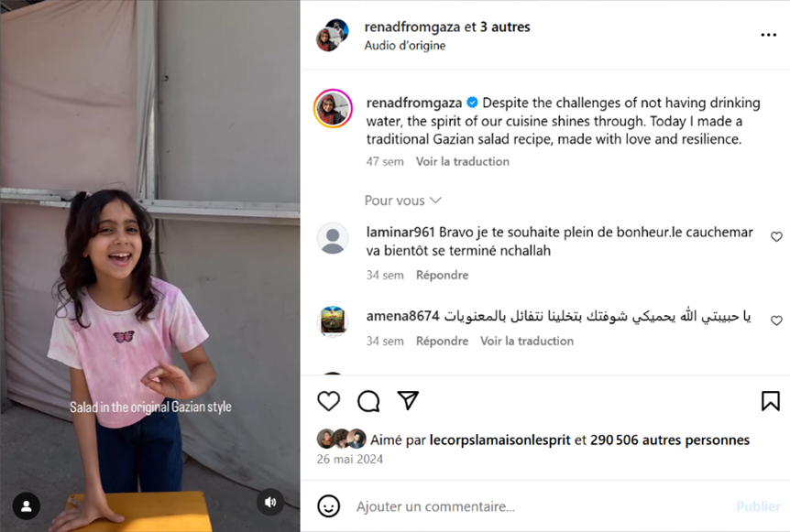Visit lecorpslamaisonlesprit's profile
Image resolution: width=790 pixels, height=532 pixels.
499,440
